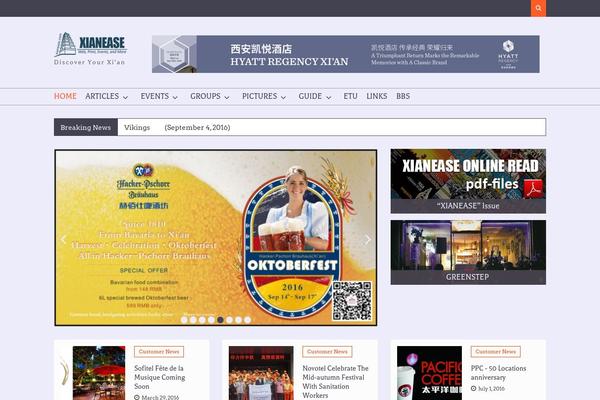Select the active fifth slider dot
Screen dimensions: 600x400
click(x=220, y=320)
